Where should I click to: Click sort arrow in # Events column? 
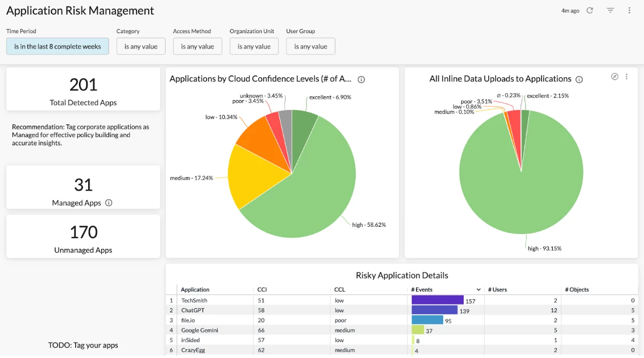pos(478,290)
